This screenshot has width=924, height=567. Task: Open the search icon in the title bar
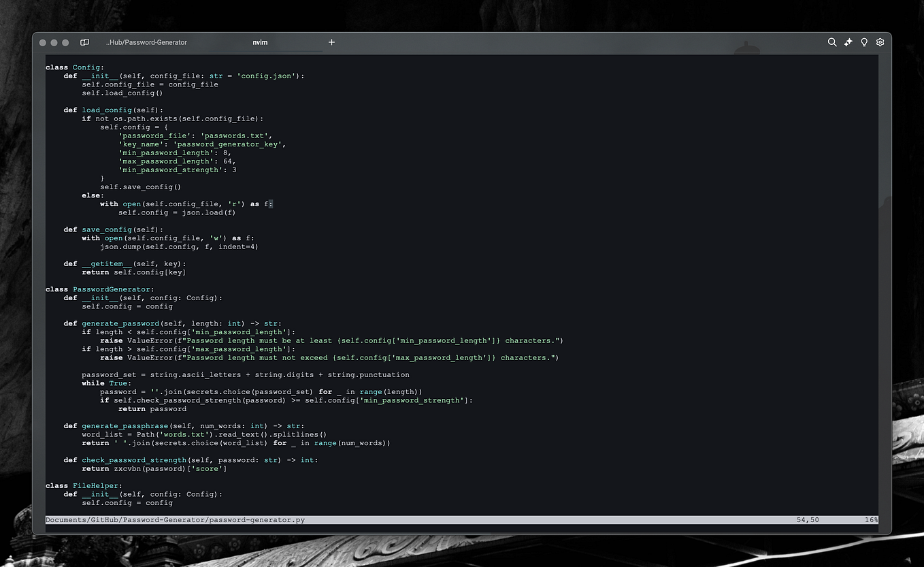click(832, 42)
